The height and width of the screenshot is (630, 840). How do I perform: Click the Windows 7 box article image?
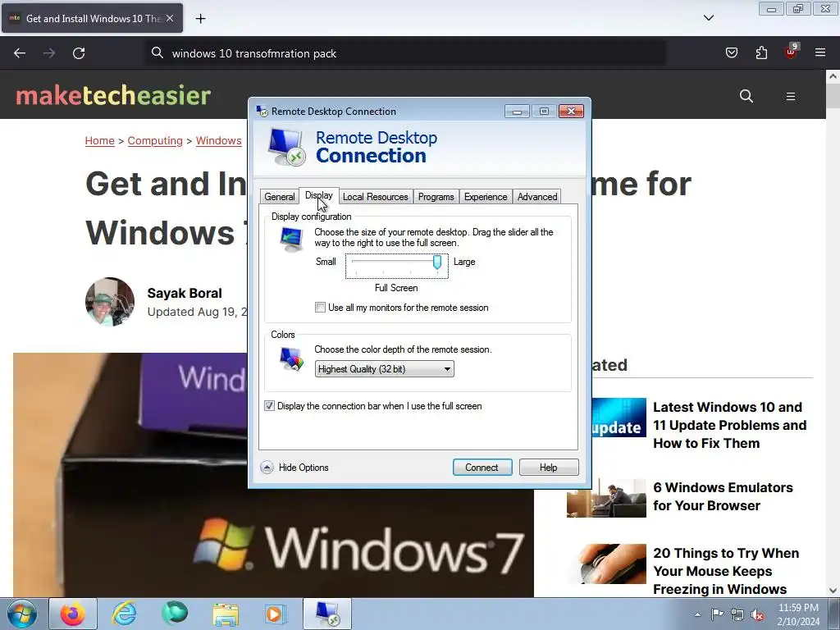click(x=273, y=475)
